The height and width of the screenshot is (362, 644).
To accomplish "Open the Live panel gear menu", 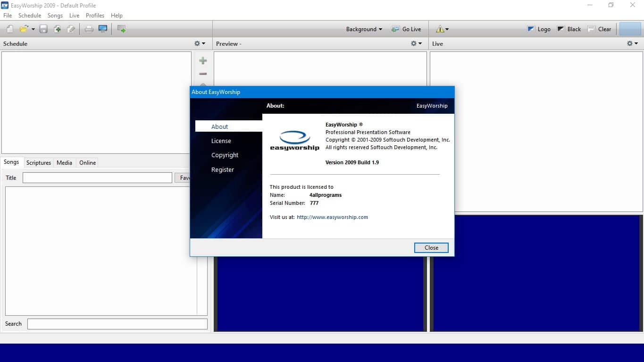I will (x=632, y=43).
